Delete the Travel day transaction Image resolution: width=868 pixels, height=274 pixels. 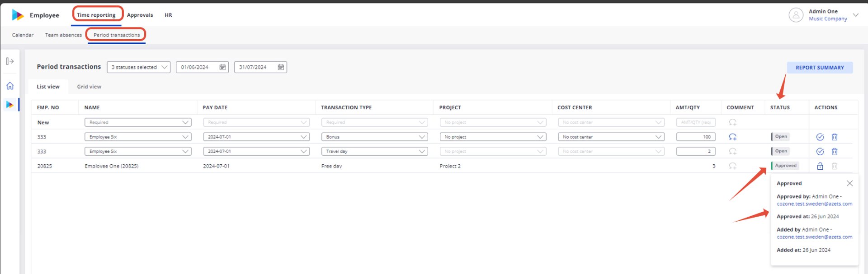click(835, 151)
